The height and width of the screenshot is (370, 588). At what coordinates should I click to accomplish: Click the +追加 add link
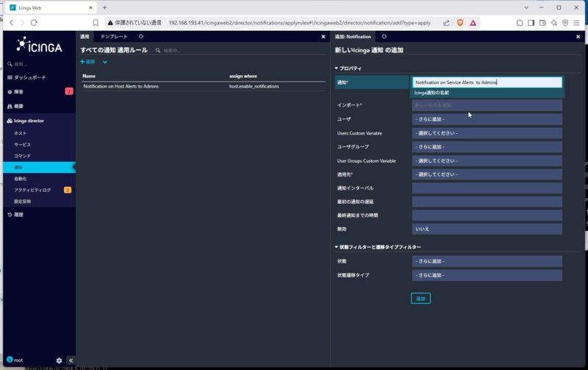pyautogui.click(x=87, y=62)
